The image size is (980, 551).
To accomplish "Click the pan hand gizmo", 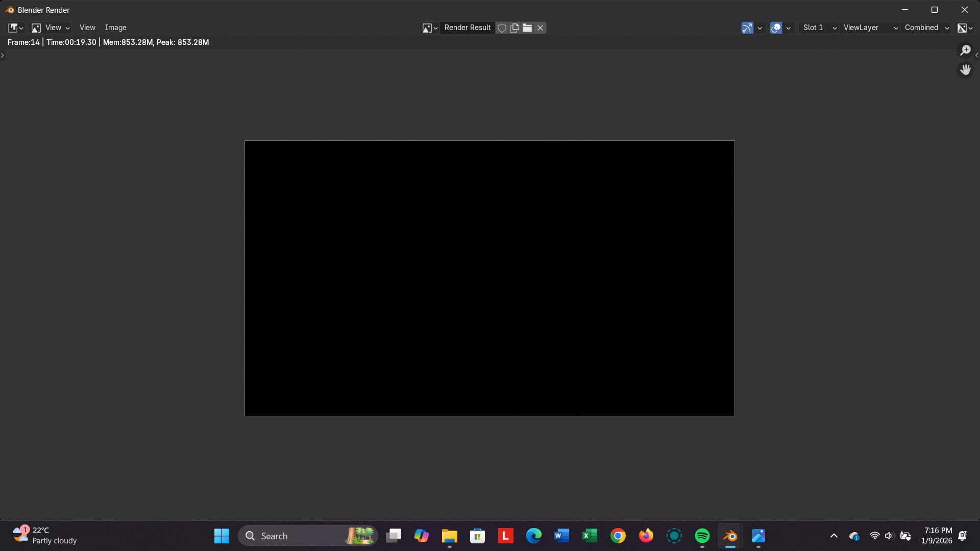I will point(965,69).
